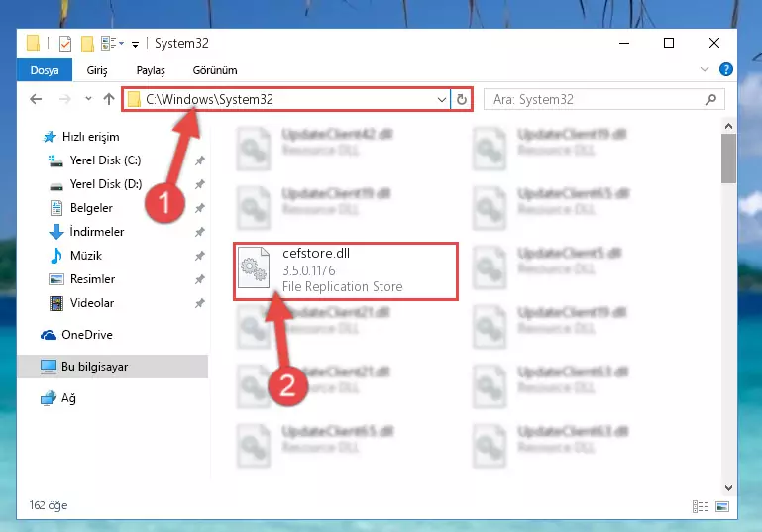762x532 pixels.
Task: Open the Customize Quick Access Toolbar dropdown
Action: click(x=135, y=45)
